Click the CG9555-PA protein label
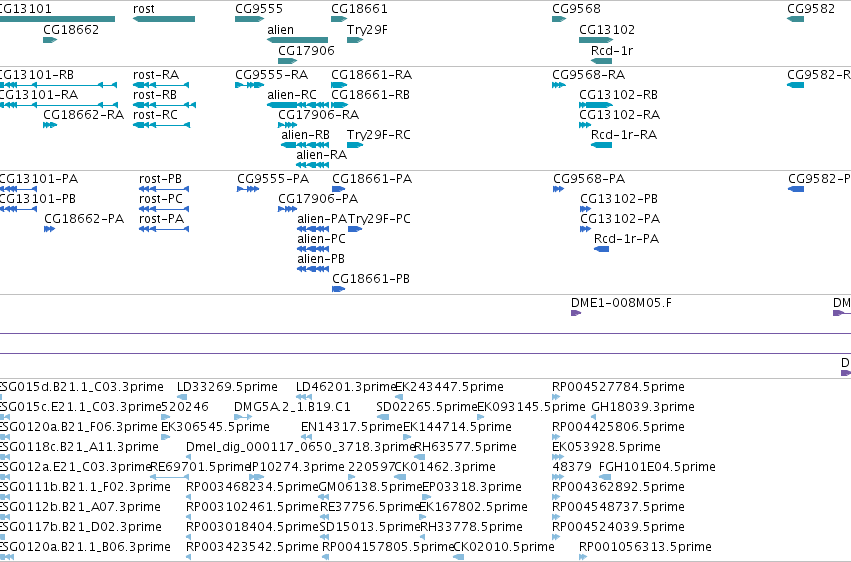Screen dimensions: 851x562 [273, 179]
